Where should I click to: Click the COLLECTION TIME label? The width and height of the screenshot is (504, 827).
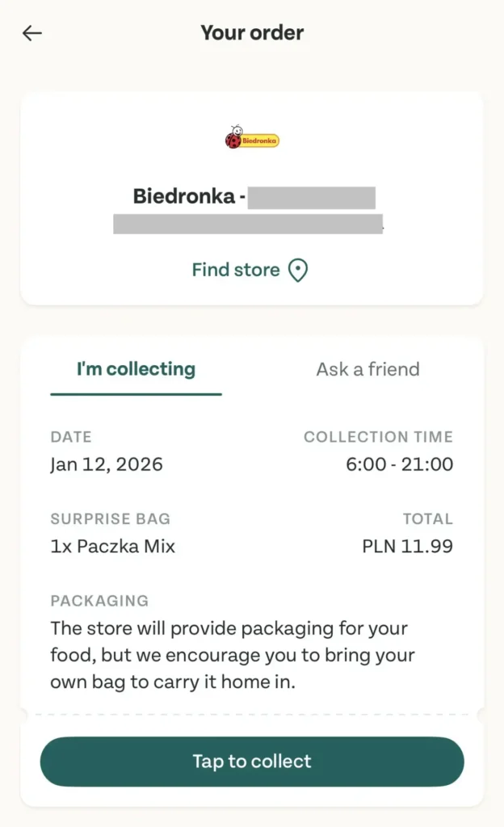tap(378, 437)
